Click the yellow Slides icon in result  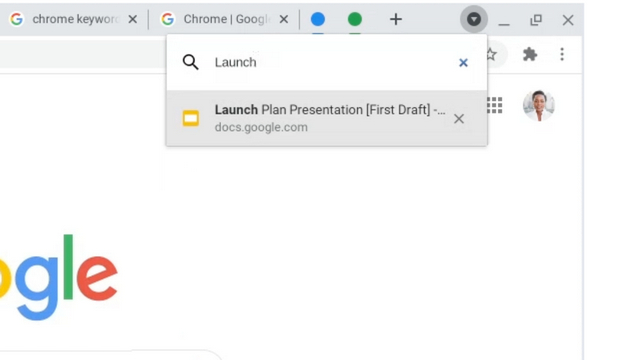[x=191, y=118]
